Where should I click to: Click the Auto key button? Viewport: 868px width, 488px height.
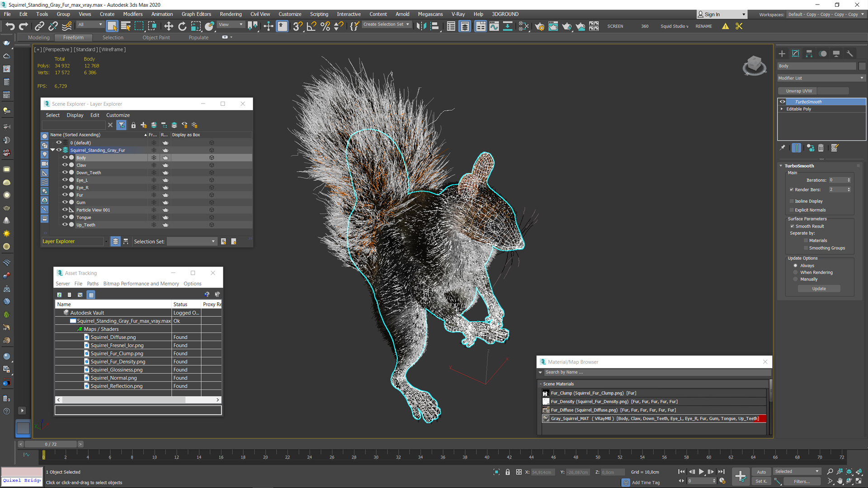761,472
